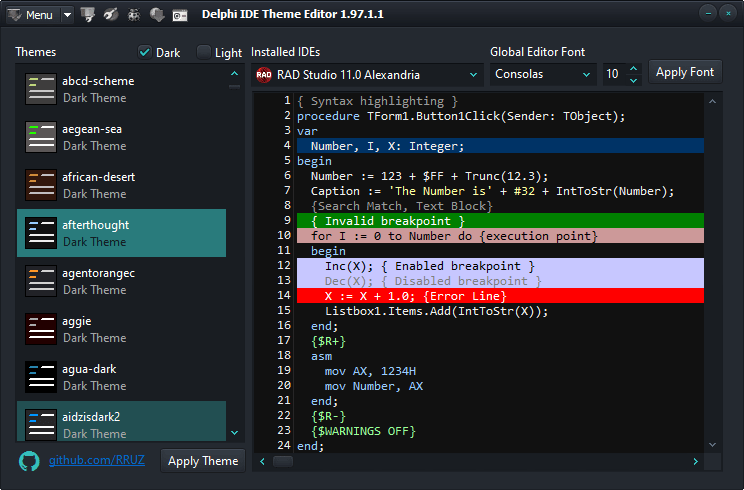Image resolution: width=744 pixels, height=490 pixels.
Task: Click the paintbrush palette icon in title toolbar
Action: (111, 15)
